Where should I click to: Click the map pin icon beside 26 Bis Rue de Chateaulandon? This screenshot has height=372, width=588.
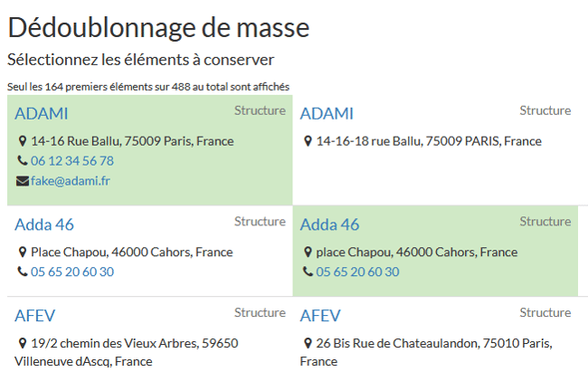[x=308, y=344]
